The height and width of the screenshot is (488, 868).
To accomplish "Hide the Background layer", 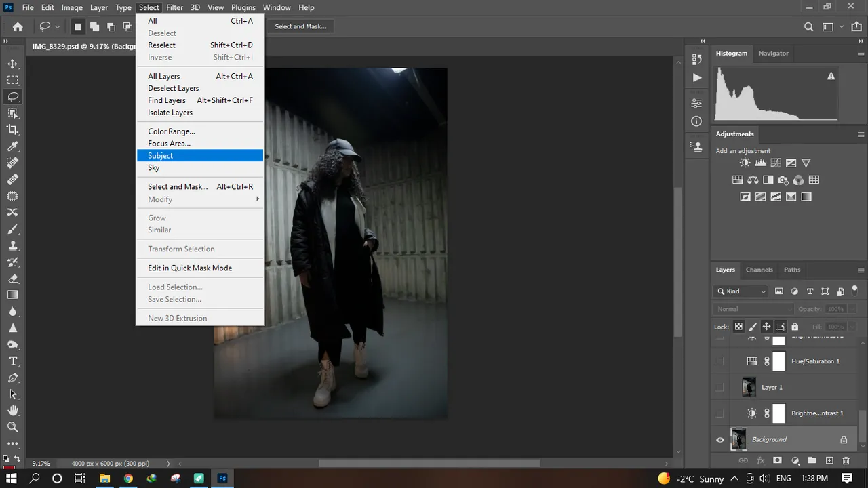I will pos(719,439).
